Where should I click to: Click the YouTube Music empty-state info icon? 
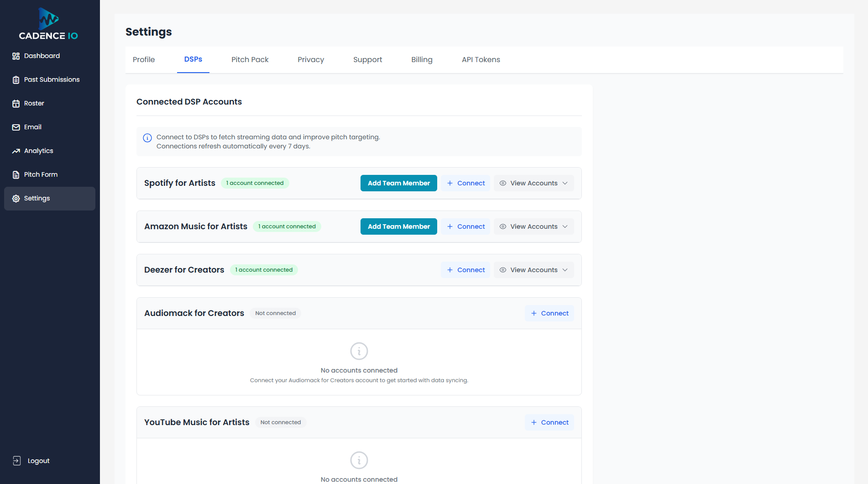(x=359, y=460)
